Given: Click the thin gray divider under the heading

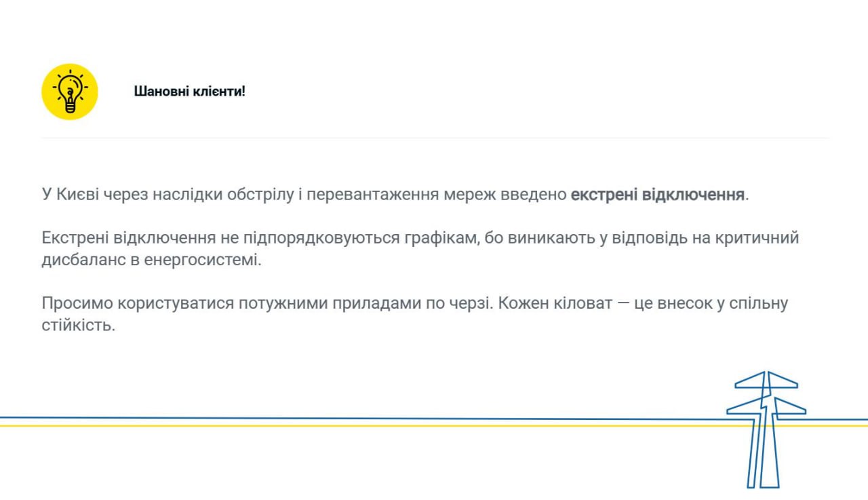Looking at the screenshot, I should [434, 138].
